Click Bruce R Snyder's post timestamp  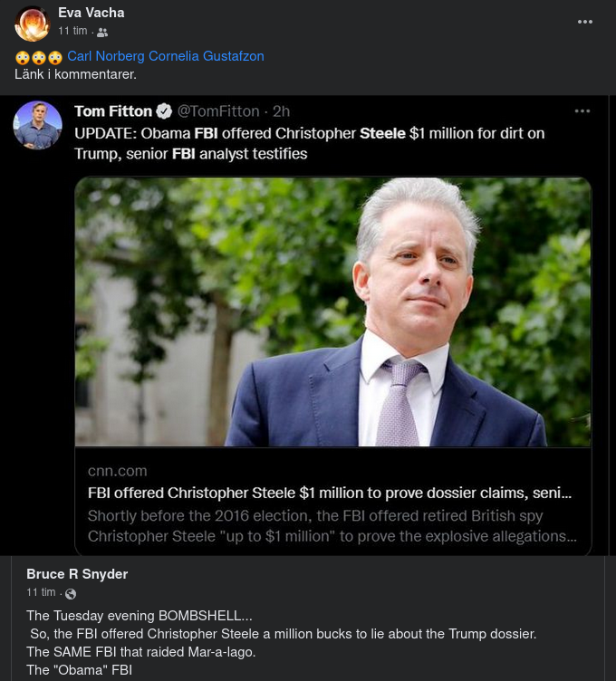(41, 592)
